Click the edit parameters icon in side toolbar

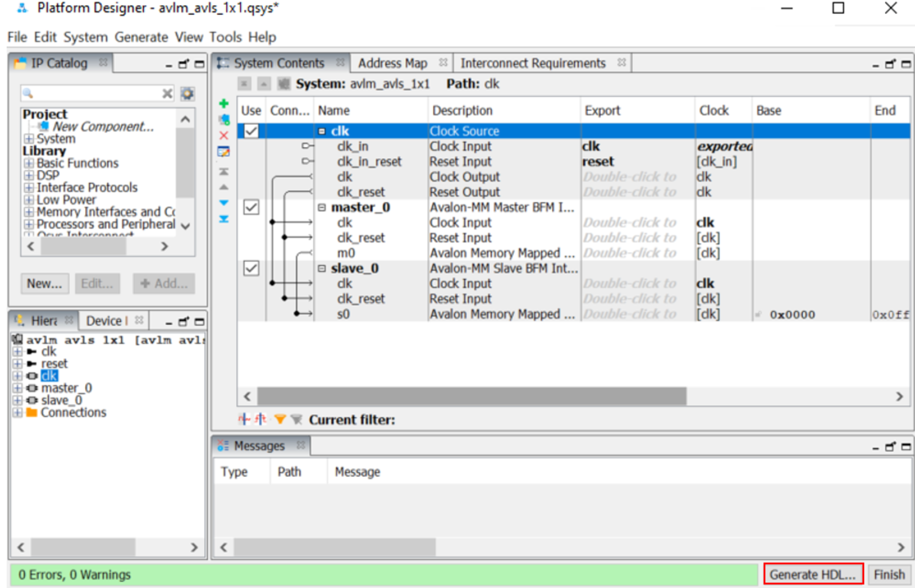click(224, 151)
